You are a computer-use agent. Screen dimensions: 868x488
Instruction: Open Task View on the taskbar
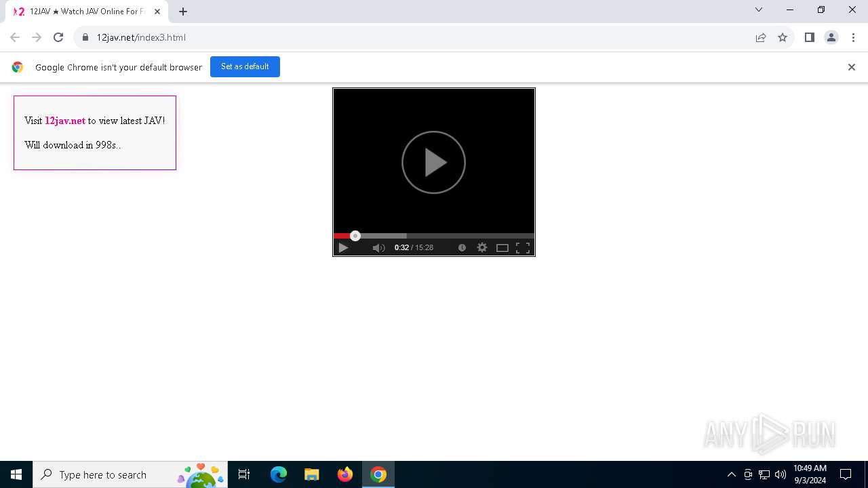(244, 474)
